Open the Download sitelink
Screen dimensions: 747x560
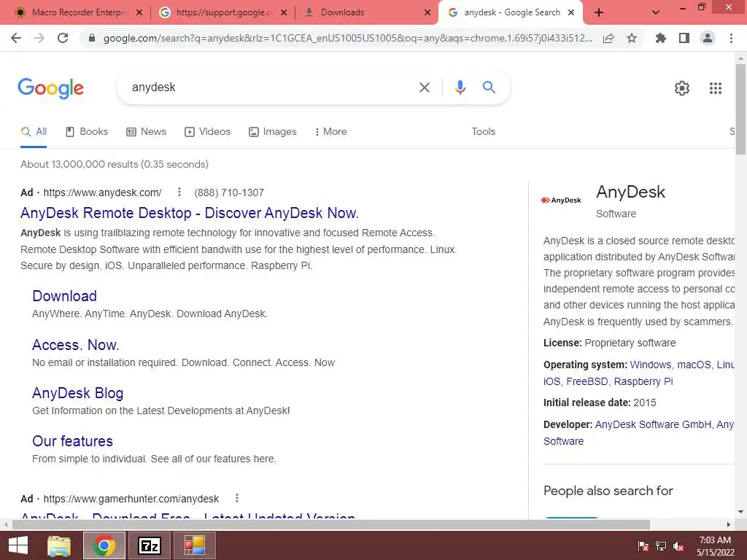[64, 296]
